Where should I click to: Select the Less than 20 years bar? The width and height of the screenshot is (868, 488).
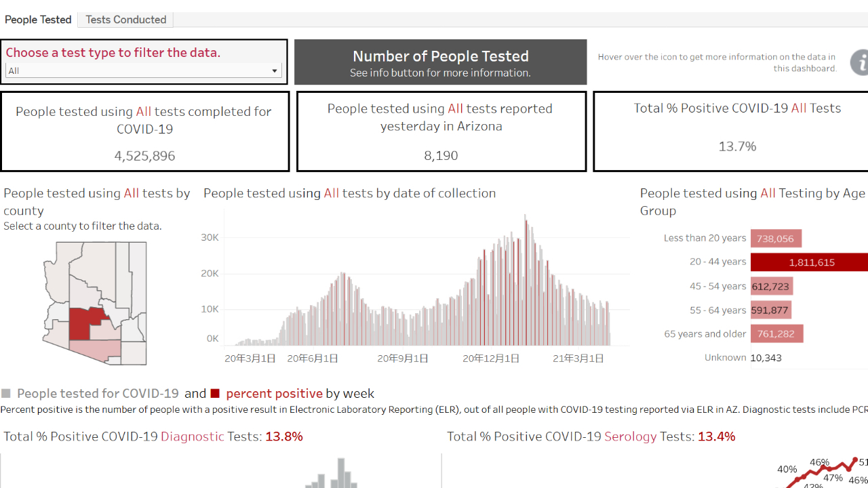tap(776, 239)
